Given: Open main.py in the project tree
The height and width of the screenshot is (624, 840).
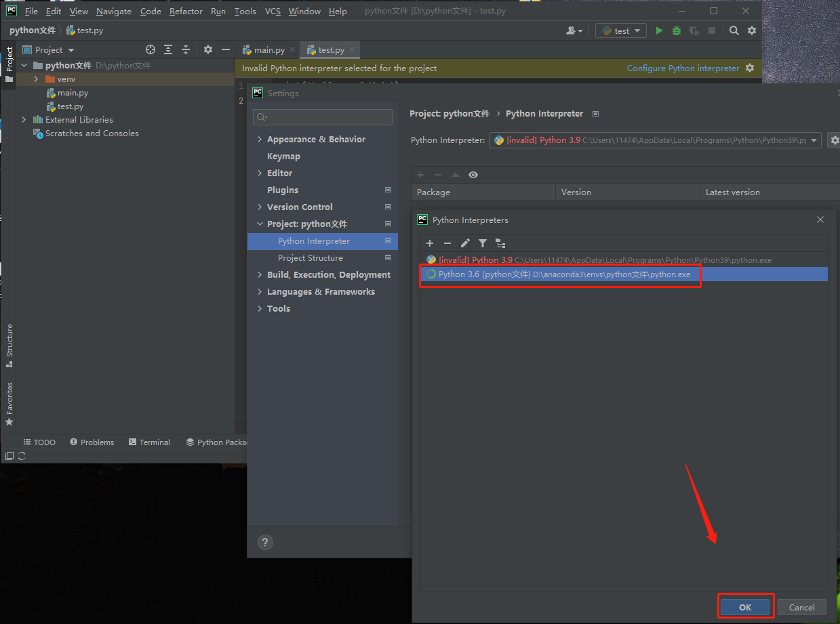Looking at the screenshot, I should click(x=73, y=93).
